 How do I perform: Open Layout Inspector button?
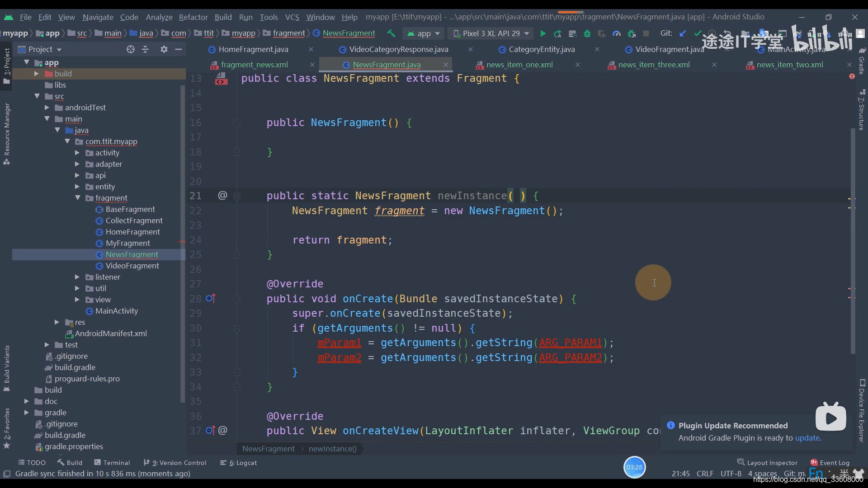pos(768,462)
